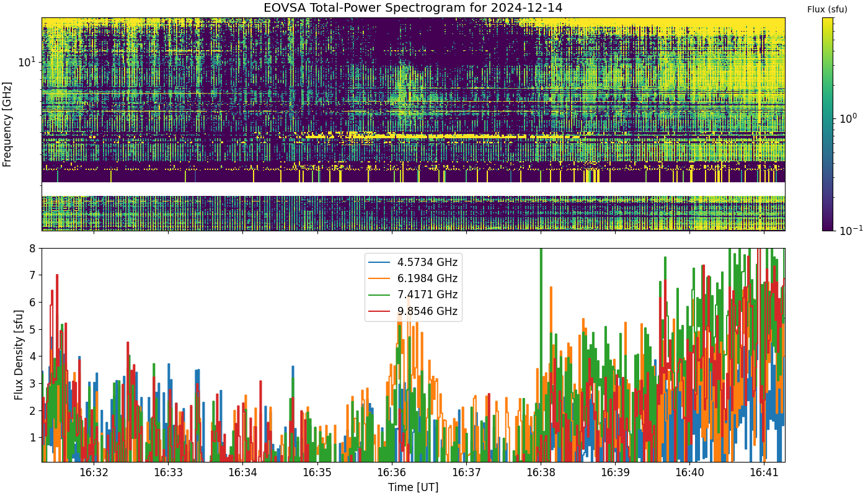Click the y-axis tick label 5

click(x=33, y=329)
